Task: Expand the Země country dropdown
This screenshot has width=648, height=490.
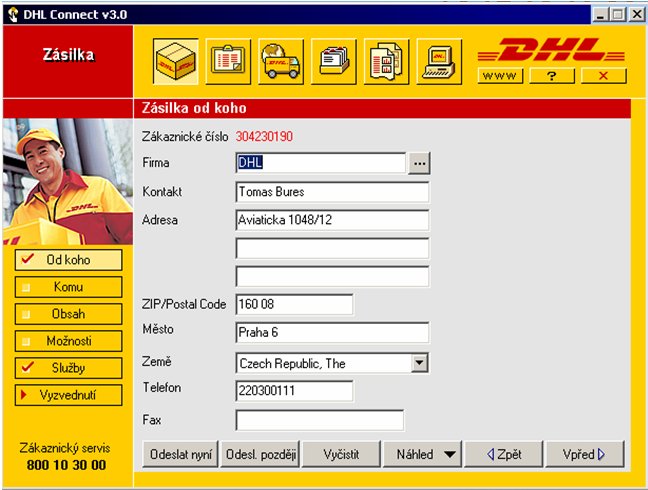Action: pos(419,363)
